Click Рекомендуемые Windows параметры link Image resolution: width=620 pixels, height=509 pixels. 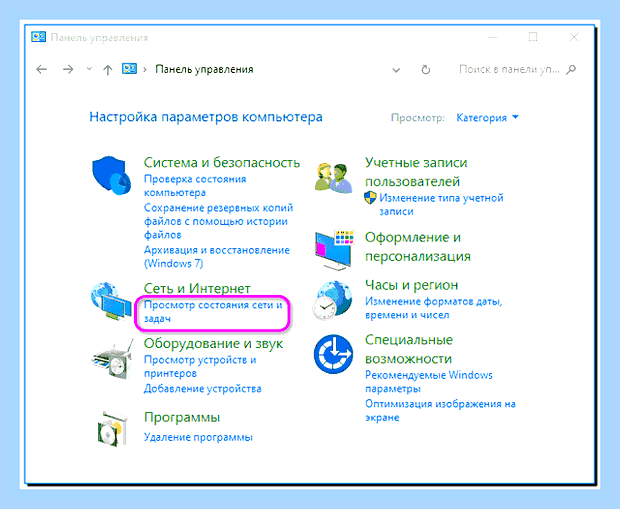[x=429, y=381]
